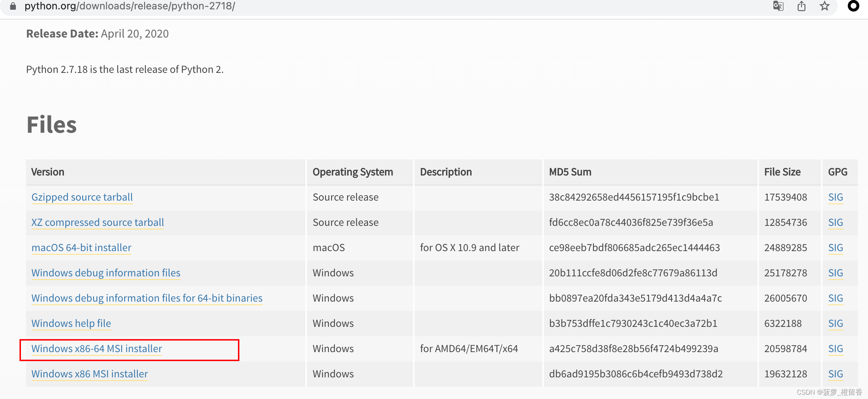This screenshot has width=868, height=399.
Task: Open SIG link for Gzipped source tarball
Action: [835, 197]
